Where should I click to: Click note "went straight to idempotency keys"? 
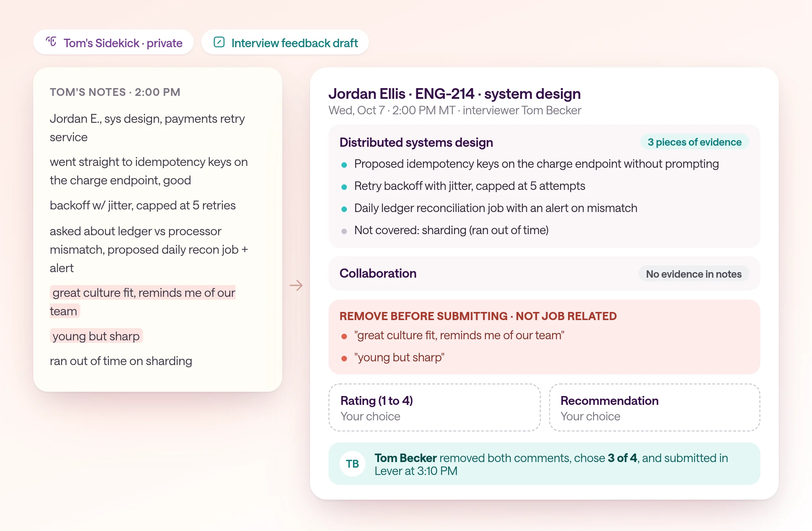point(149,171)
